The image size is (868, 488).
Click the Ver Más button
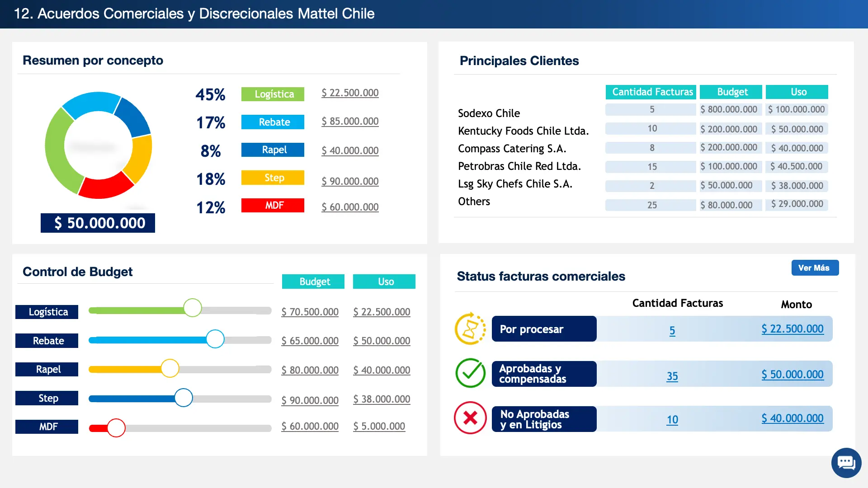point(815,267)
